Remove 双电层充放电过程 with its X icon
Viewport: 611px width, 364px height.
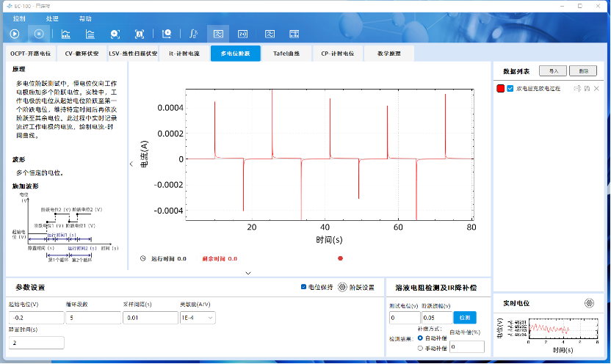pos(596,89)
